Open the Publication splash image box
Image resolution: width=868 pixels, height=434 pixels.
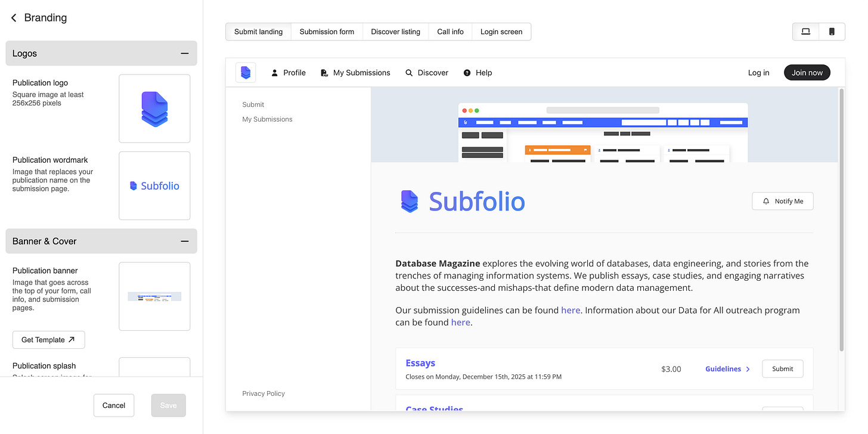[154, 367]
